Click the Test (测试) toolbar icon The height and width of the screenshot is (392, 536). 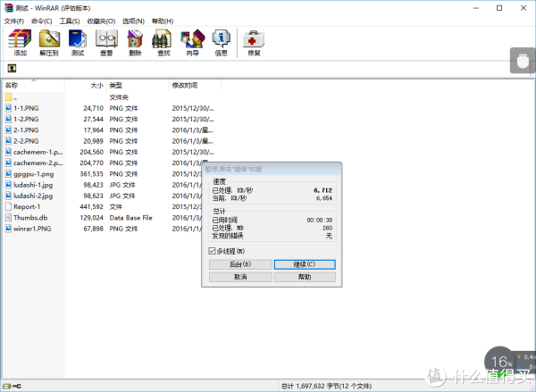click(78, 42)
